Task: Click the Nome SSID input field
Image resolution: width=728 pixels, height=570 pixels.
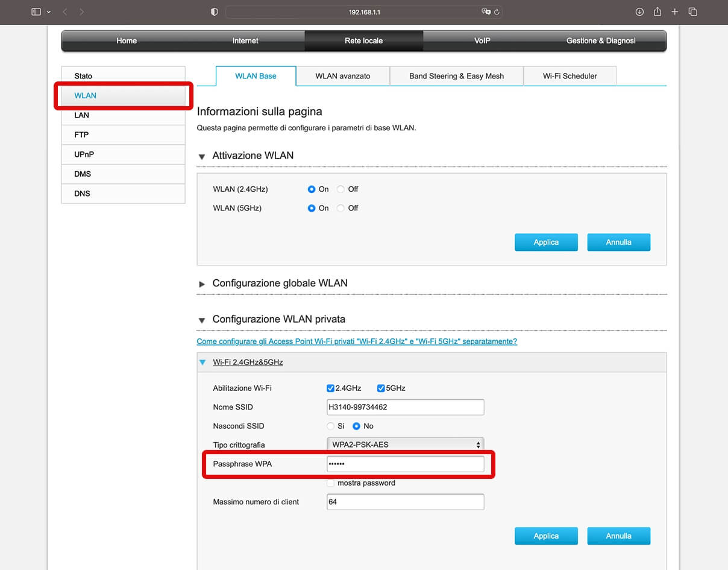Action: [x=405, y=407]
